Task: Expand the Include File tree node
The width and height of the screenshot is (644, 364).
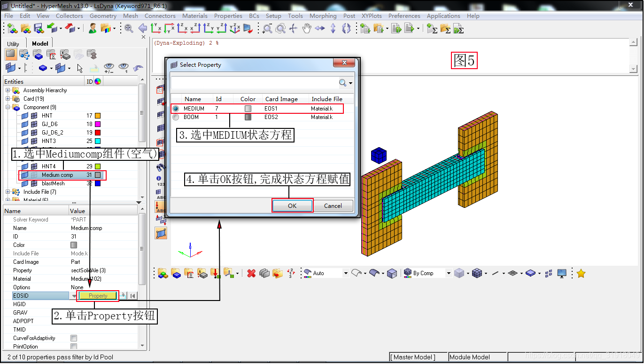Action: (8, 192)
